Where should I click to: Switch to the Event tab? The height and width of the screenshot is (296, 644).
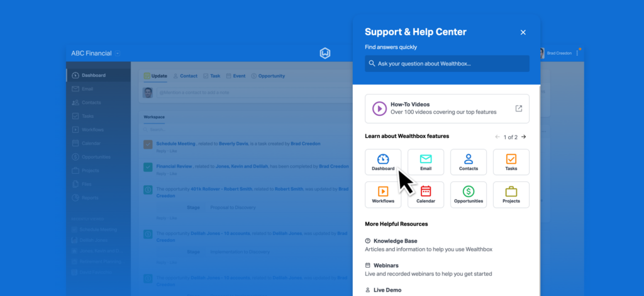236,76
